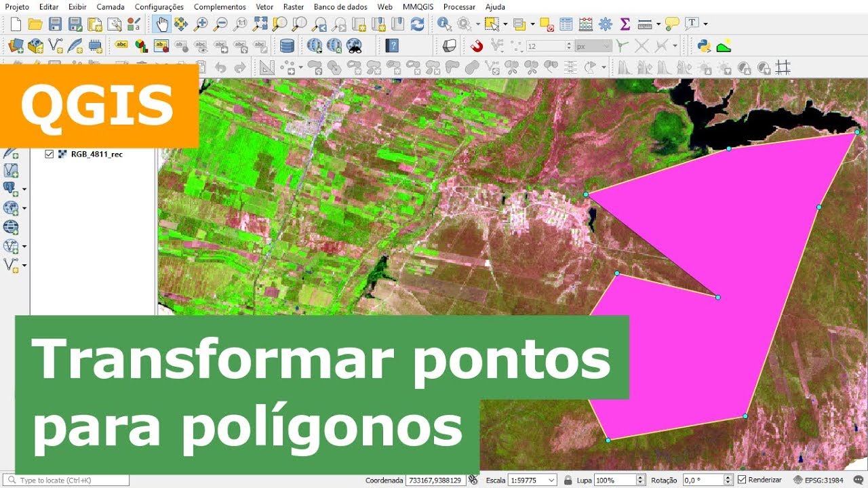Deselect features from all layers

tap(547, 24)
